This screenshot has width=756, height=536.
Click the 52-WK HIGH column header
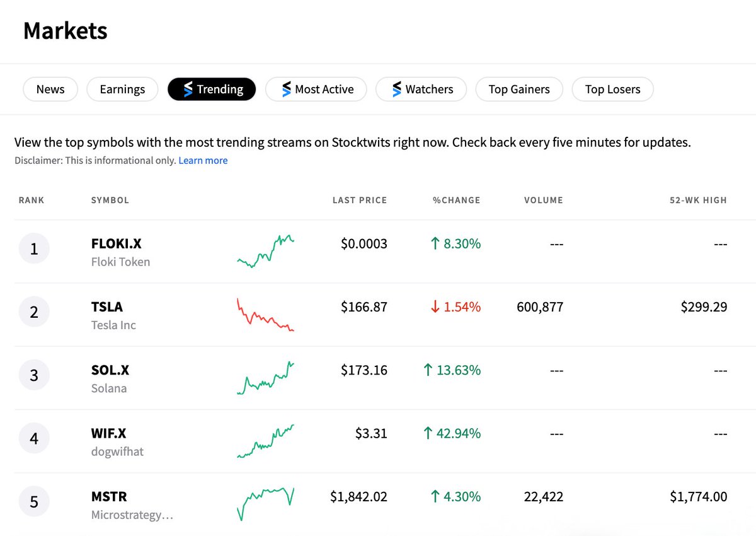point(698,200)
